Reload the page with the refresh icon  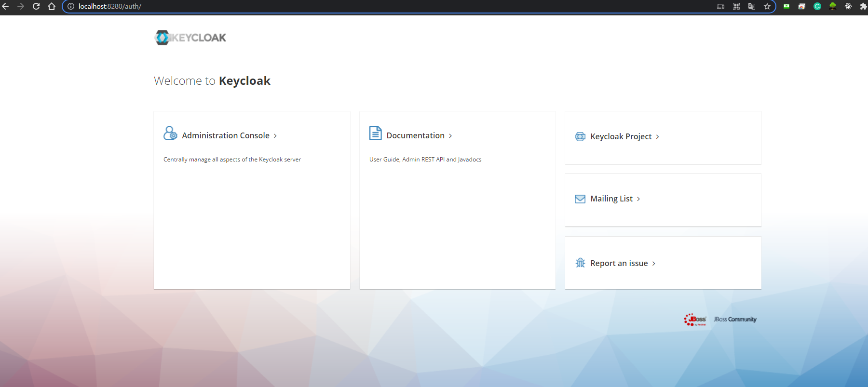point(36,6)
